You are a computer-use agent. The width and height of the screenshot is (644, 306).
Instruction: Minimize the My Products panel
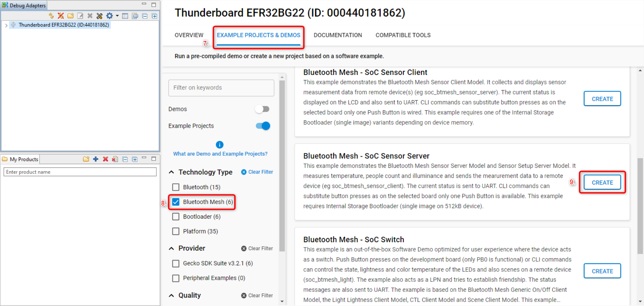[144, 157]
